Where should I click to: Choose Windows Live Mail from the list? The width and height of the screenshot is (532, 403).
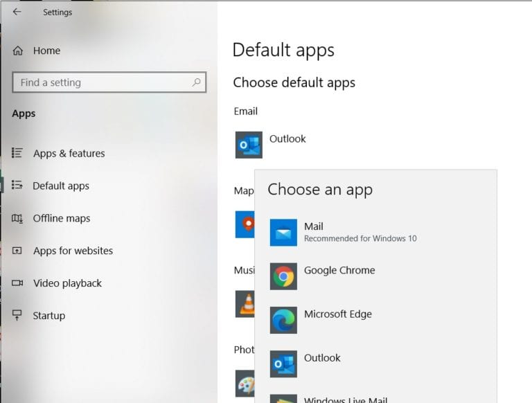pos(346,399)
